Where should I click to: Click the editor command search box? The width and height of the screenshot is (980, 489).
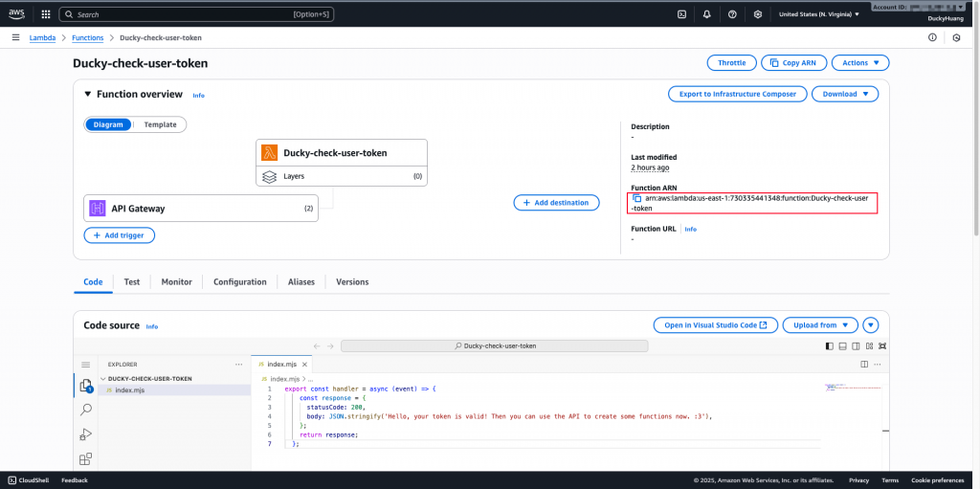click(495, 345)
